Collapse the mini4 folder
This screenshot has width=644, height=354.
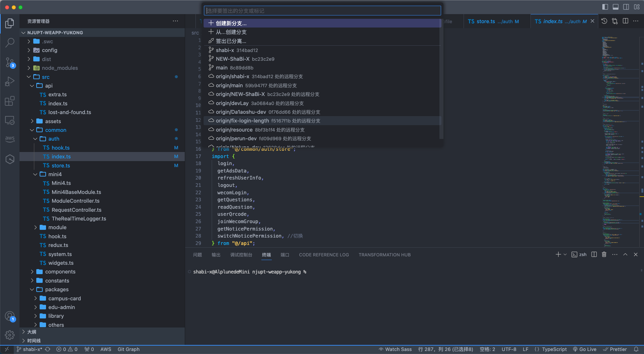tap(35, 174)
